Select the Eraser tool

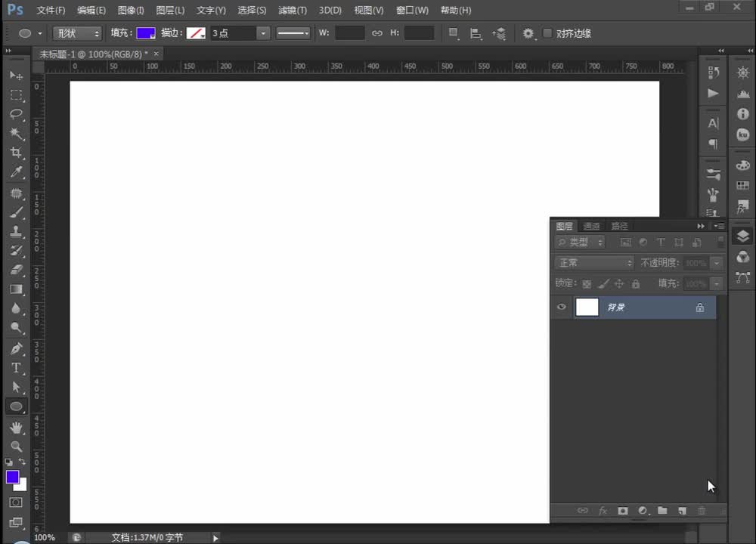[x=16, y=270]
